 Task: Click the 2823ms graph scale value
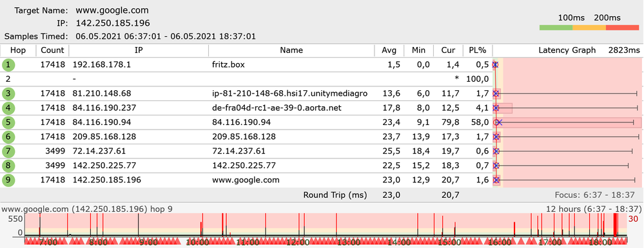624,50
